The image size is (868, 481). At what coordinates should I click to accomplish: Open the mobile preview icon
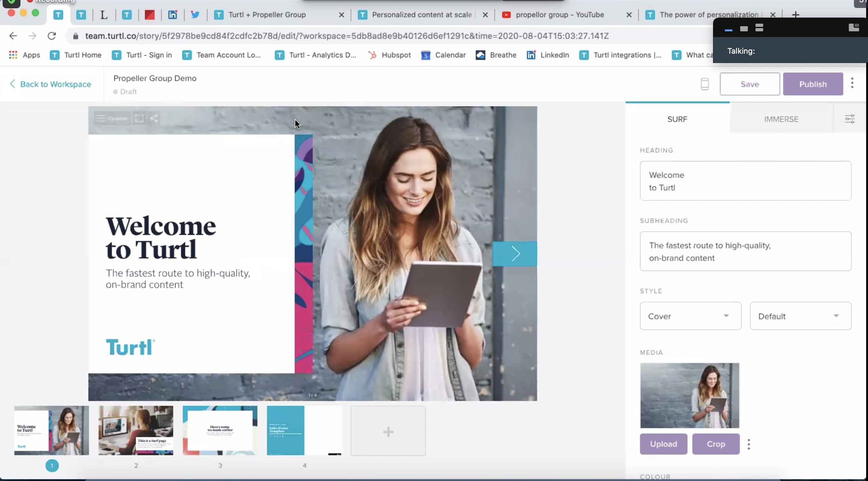click(x=705, y=84)
